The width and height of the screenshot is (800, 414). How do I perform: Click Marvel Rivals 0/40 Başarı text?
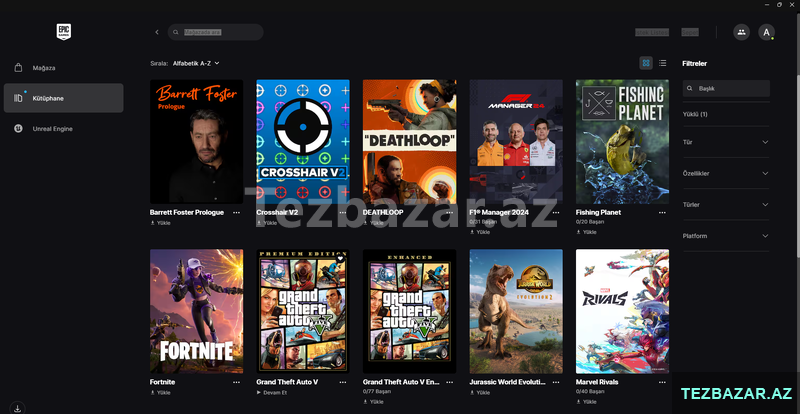point(590,392)
